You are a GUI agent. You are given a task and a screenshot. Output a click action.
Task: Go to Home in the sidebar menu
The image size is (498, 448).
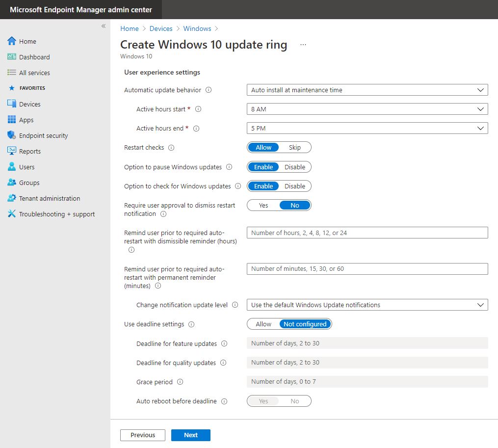[27, 41]
